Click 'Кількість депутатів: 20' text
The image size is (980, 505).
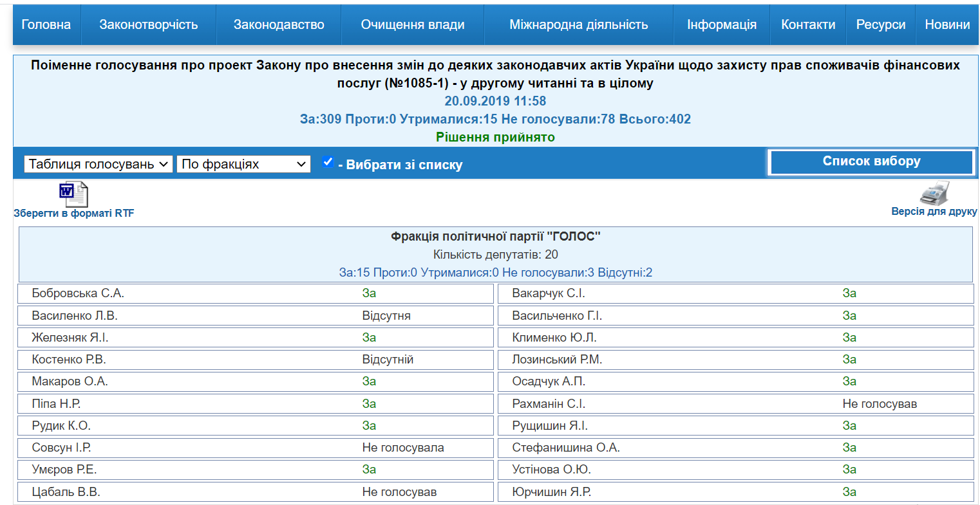(x=496, y=255)
